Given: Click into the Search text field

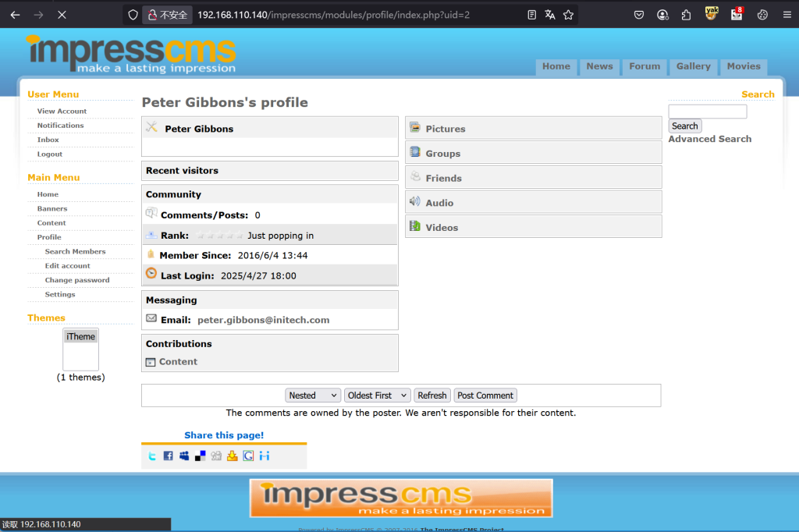Looking at the screenshot, I should click(x=707, y=112).
